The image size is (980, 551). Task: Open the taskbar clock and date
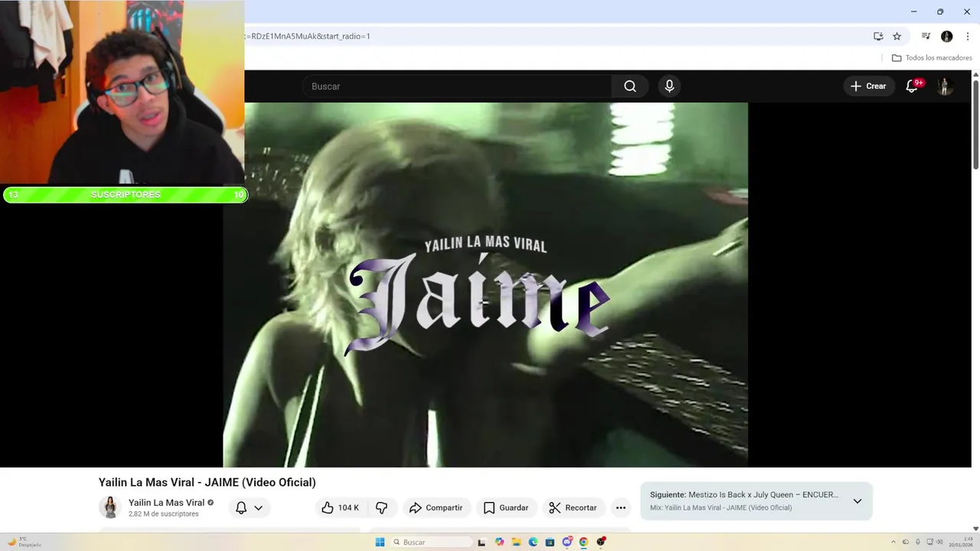[961, 542]
